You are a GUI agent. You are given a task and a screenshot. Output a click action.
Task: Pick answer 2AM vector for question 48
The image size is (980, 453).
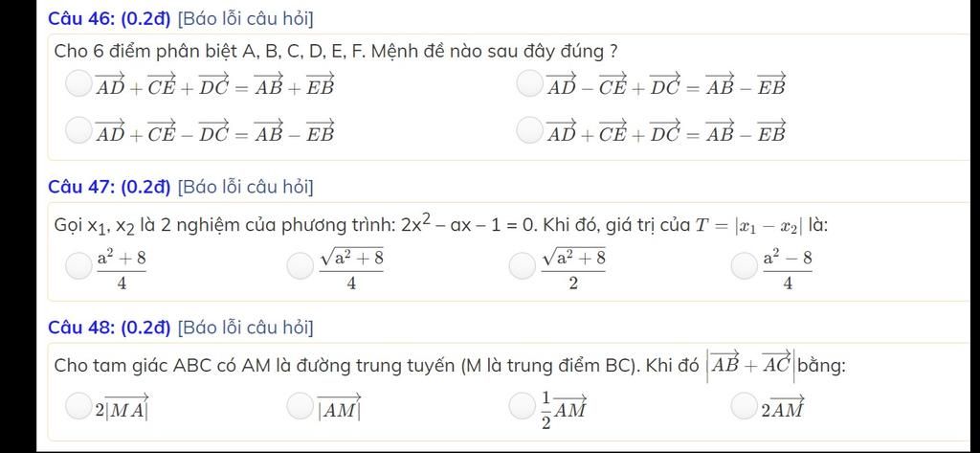(744, 405)
